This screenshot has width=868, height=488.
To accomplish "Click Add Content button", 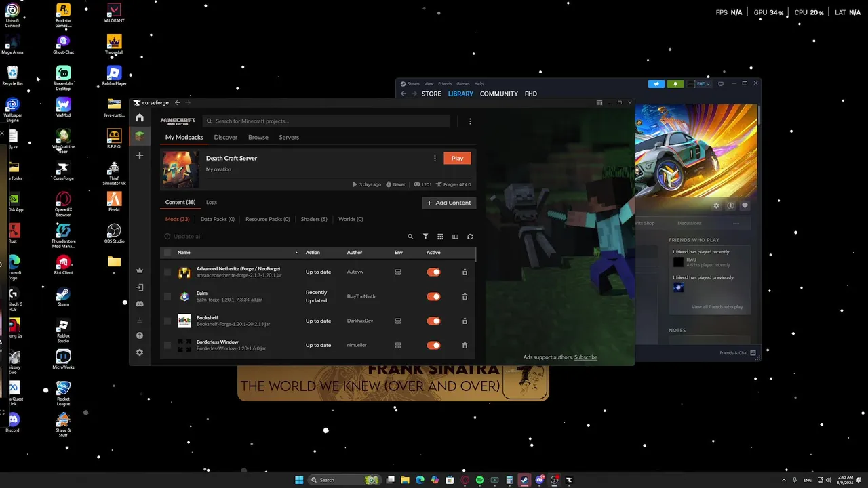I will (x=449, y=203).
